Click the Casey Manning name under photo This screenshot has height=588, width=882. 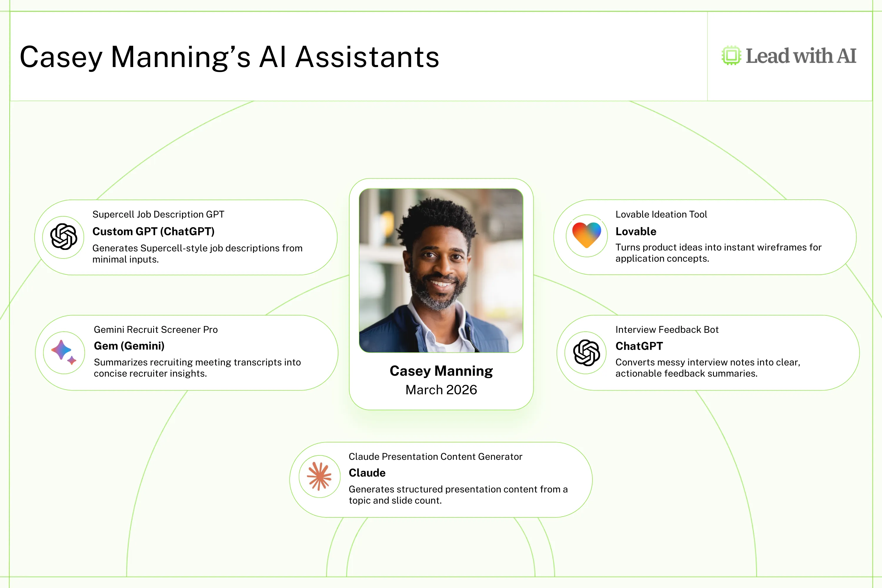(441, 371)
